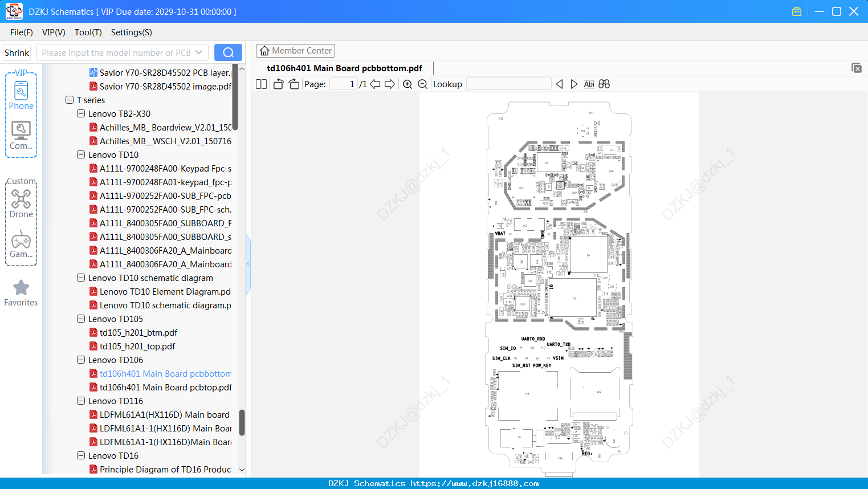
Task: Click the PCB board drawing in viewer
Action: point(559,289)
